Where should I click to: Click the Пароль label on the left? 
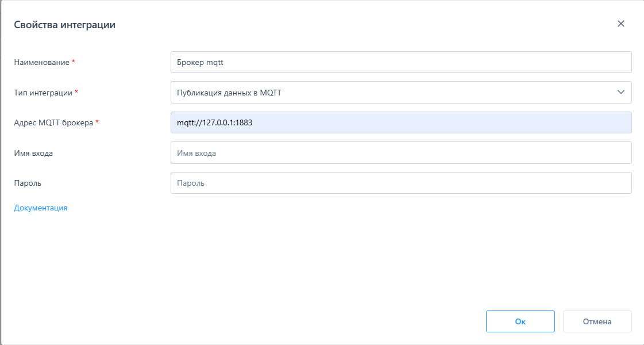(x=28, y=183)
